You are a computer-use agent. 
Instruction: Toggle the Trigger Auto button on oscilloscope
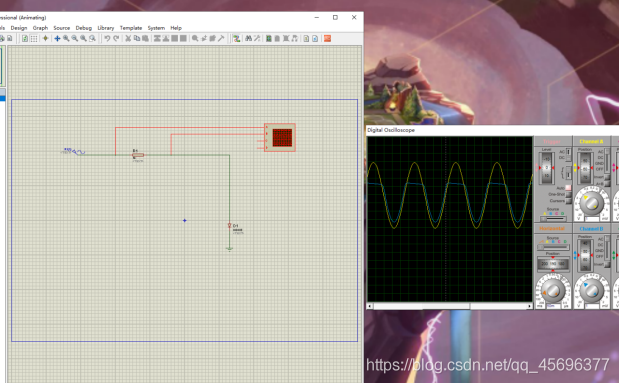point(568,188)
